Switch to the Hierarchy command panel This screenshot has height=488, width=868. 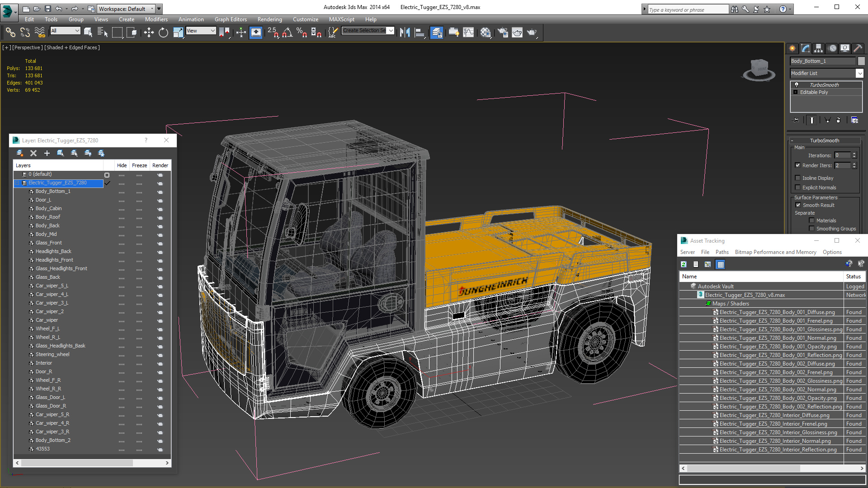[818, 48]
